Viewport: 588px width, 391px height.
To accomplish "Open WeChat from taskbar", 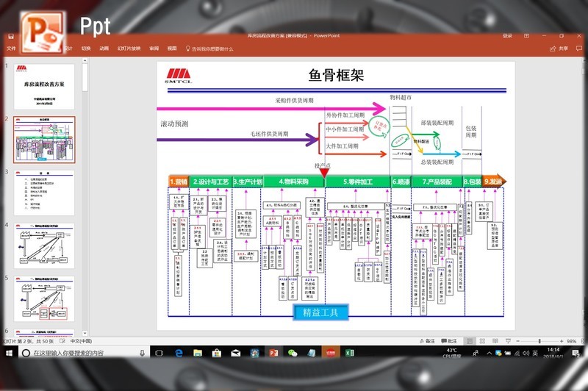I will coord(293,353).
